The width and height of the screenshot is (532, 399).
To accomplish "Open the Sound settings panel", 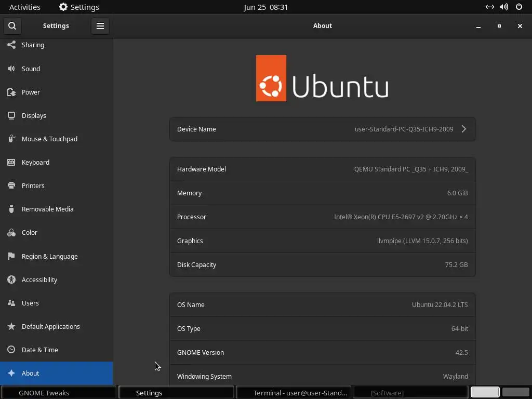I will tap(56, 69).
